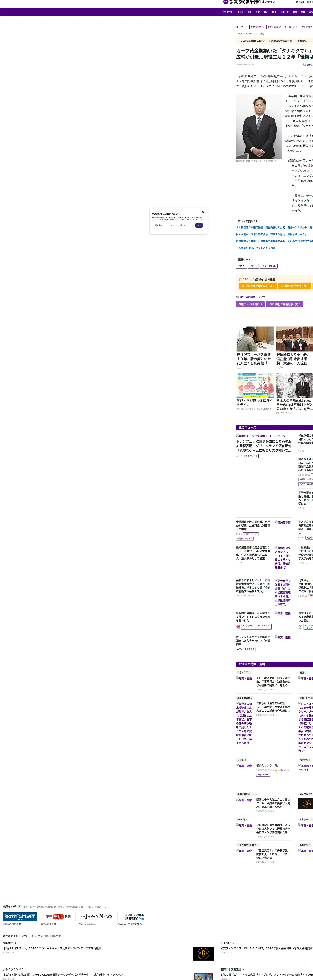Expand the 中学受験サポート section chevron
The image size is (313, 980).
[x=256, y=794]
